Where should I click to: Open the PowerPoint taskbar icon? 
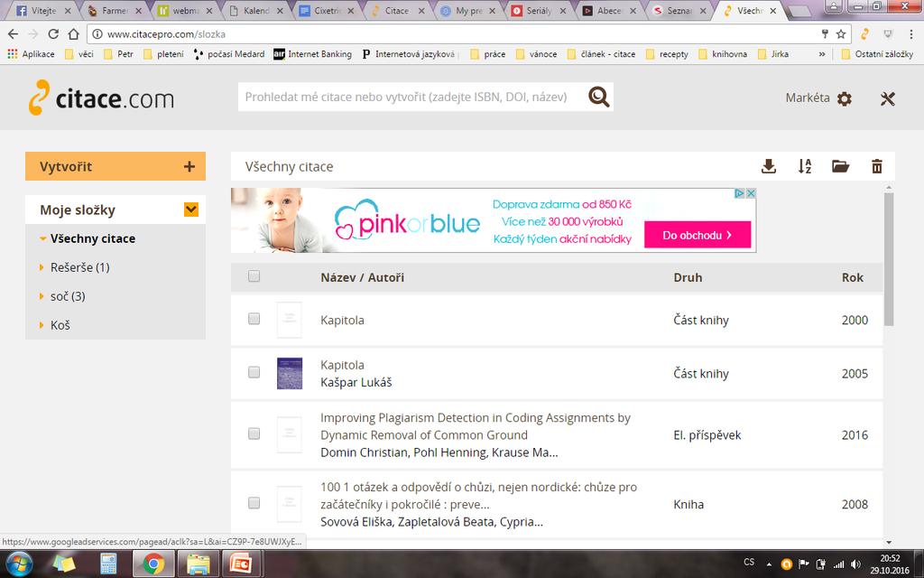point(242,564)
